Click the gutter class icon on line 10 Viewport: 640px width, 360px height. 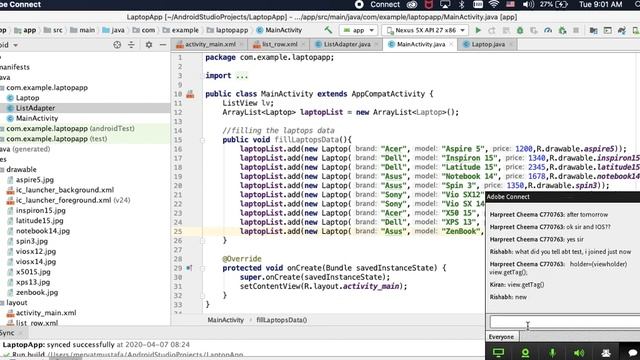(190, 94)
